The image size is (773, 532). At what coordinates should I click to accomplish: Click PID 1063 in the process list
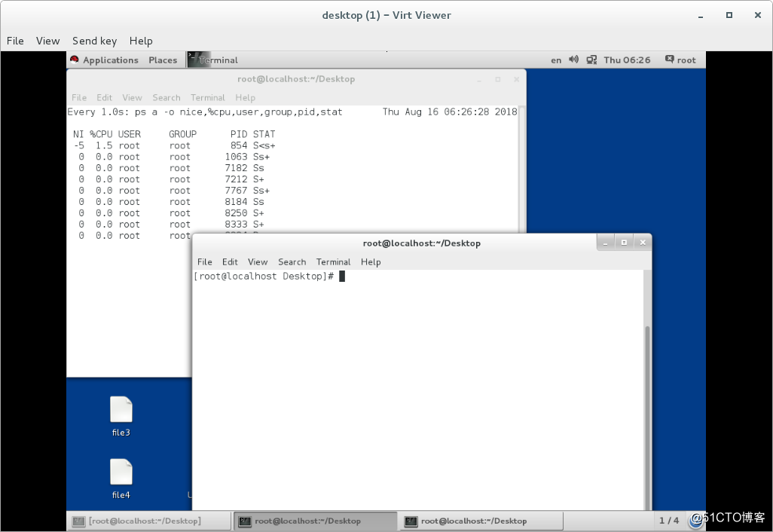tap(236, 157)
